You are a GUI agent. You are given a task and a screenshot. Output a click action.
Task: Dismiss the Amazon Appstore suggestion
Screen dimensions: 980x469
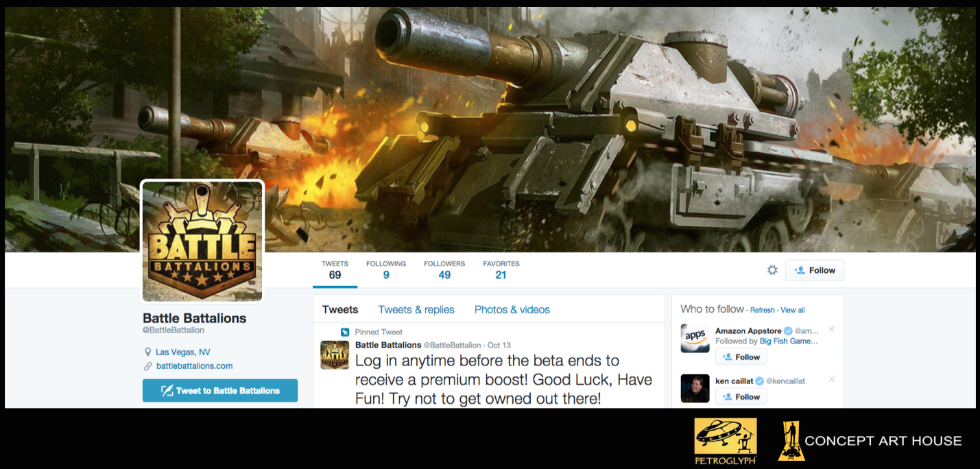(831, 330)
